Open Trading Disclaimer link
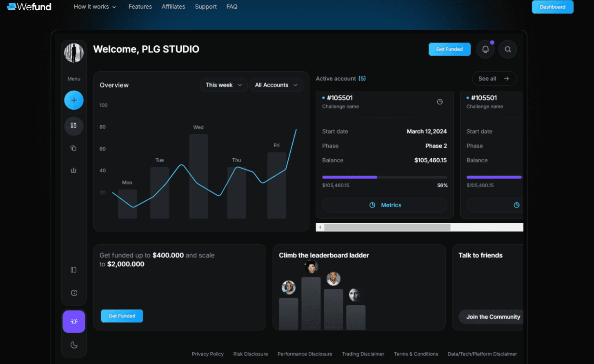 click(363, 354)
